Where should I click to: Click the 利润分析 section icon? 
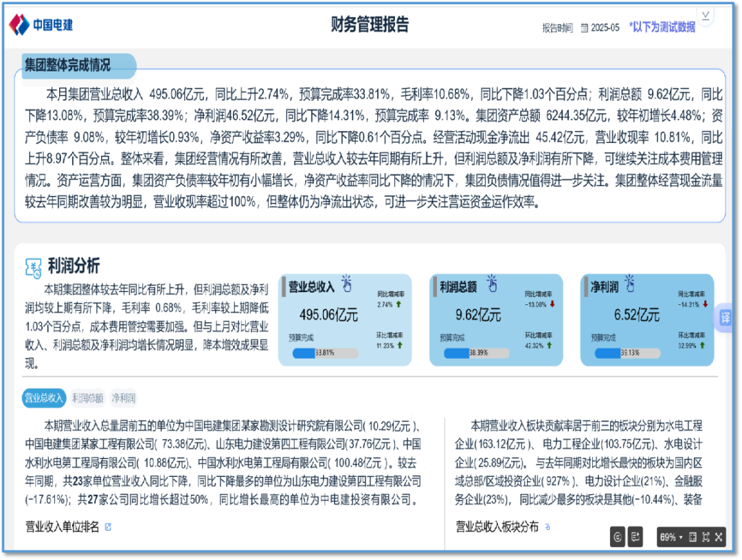(x=33, y=267)
